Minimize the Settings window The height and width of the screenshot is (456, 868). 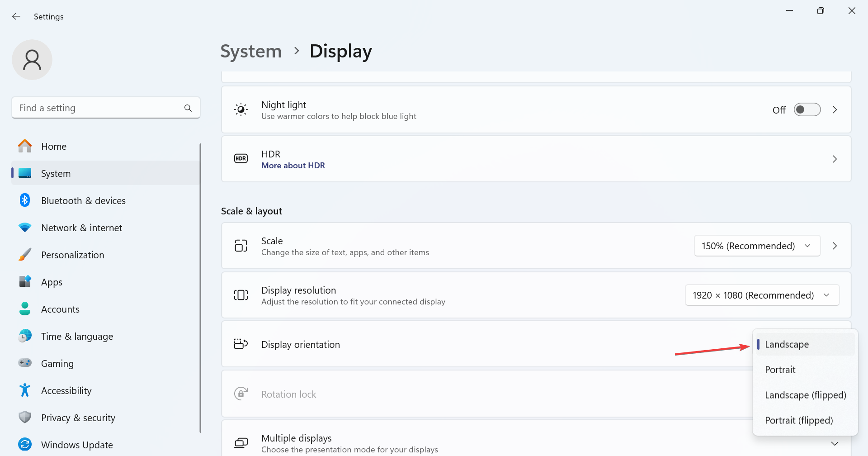790,11
